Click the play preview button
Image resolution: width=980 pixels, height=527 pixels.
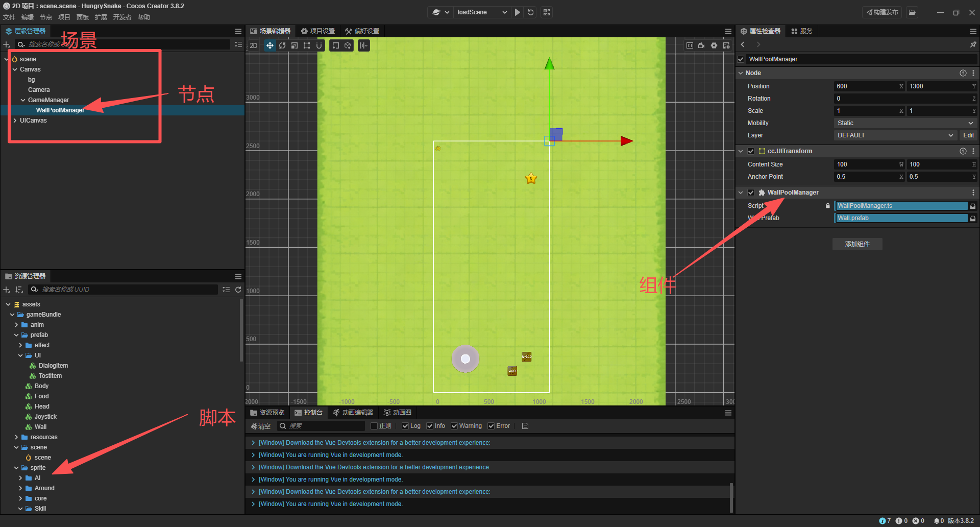click(518, 12)
